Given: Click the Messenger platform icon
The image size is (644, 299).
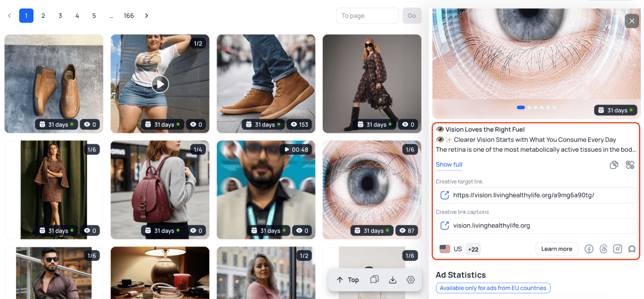Looking at the screenshot, I should (632, 249).
